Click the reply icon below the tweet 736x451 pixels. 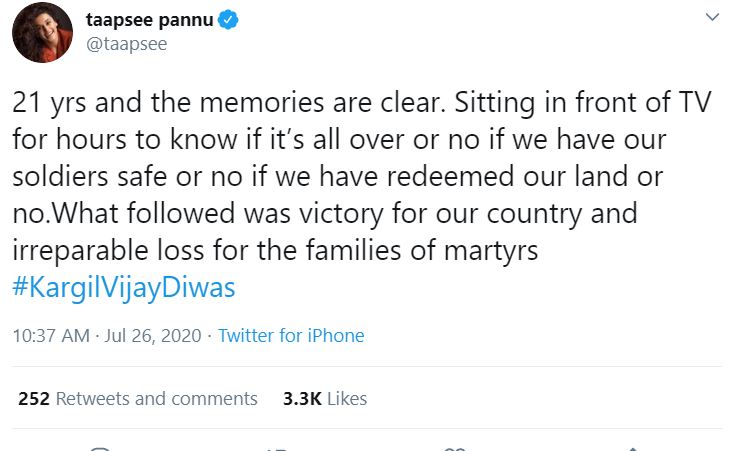pyautogui.click(x=99, y=449)
